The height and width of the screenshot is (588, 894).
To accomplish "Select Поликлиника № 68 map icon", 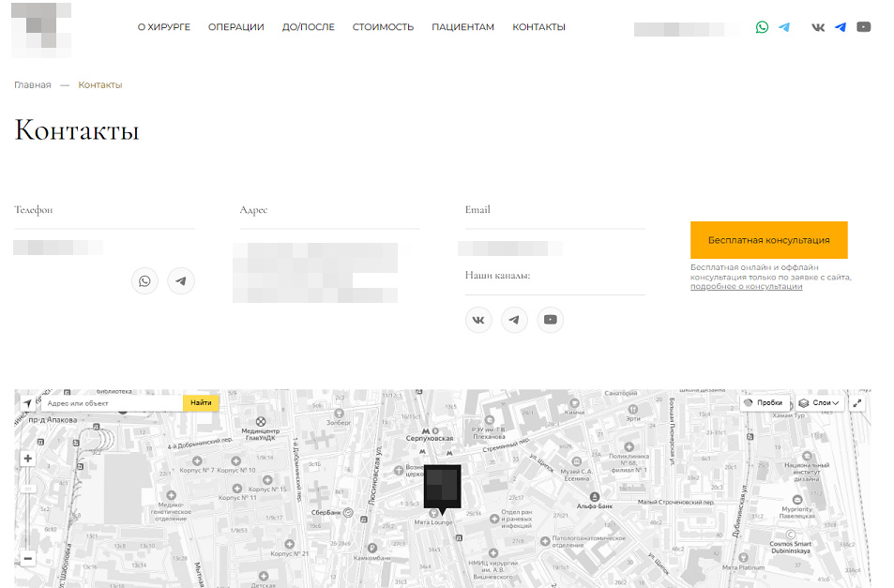I will point(629,446).
